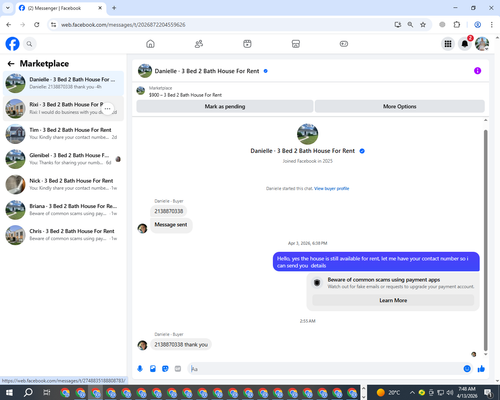Viewport: 500px width, 400px height.
Task: Open the Gaming controller icon
Action: 344,44
